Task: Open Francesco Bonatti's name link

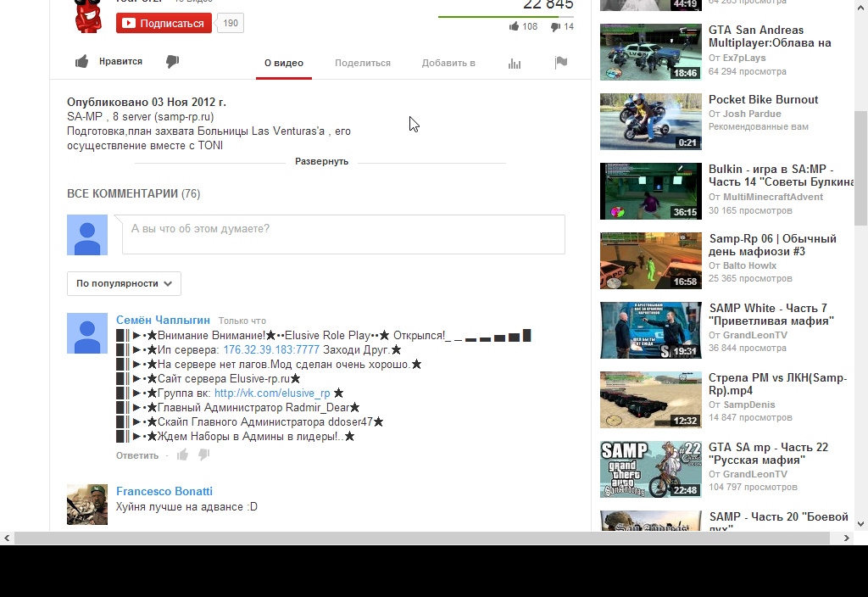Action: click(x=164, y=491)
